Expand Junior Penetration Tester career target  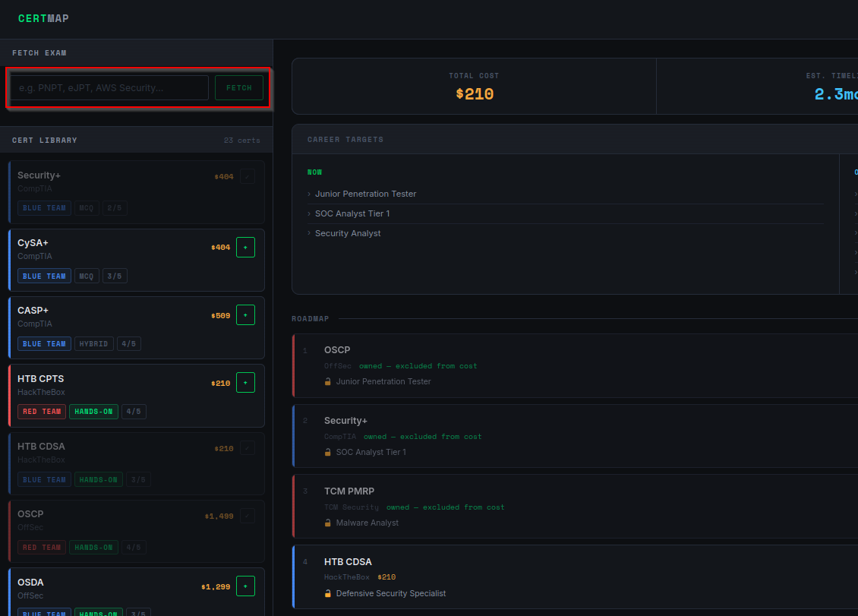(x=365, y=194)
